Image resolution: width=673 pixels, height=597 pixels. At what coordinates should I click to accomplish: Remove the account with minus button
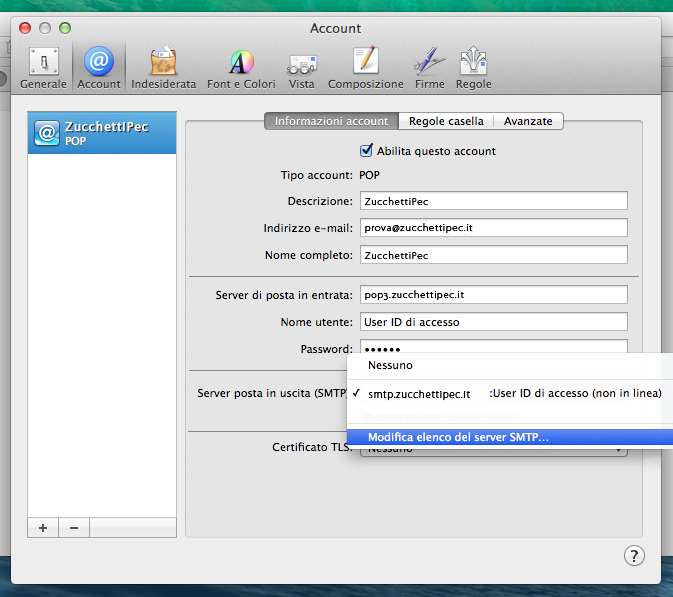74,527
